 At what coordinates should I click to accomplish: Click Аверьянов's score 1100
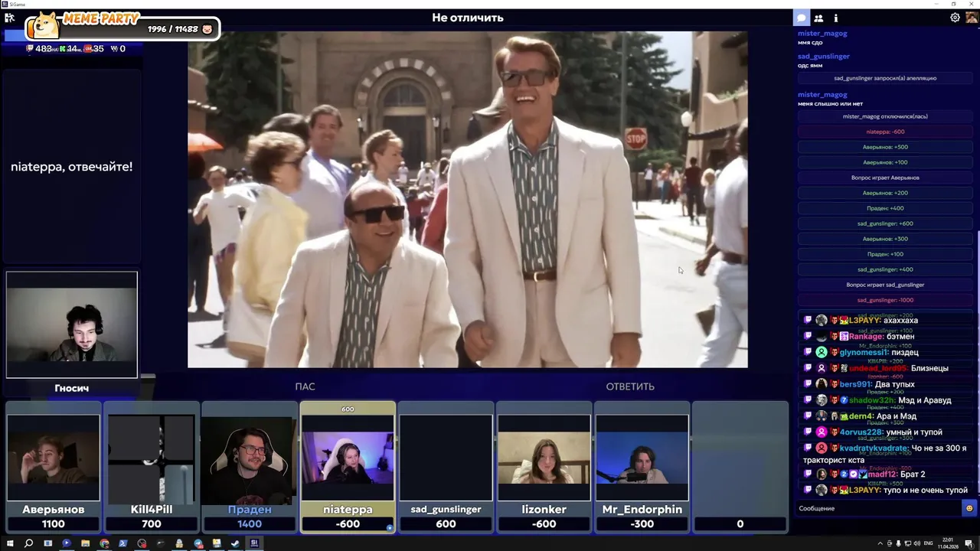(x=54, y=524)
